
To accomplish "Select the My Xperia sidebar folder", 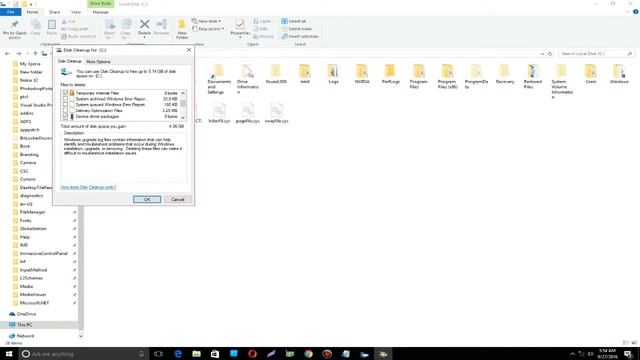I will (30, 64).
